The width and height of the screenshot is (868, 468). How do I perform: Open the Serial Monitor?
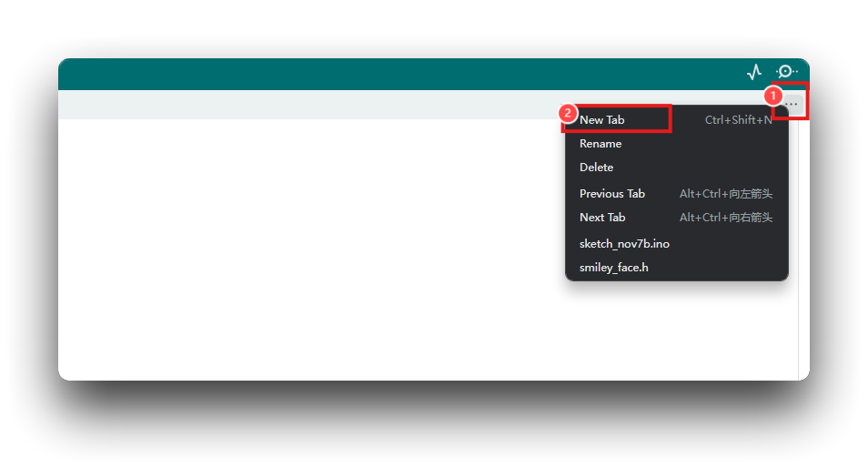[x=787, y=71]
